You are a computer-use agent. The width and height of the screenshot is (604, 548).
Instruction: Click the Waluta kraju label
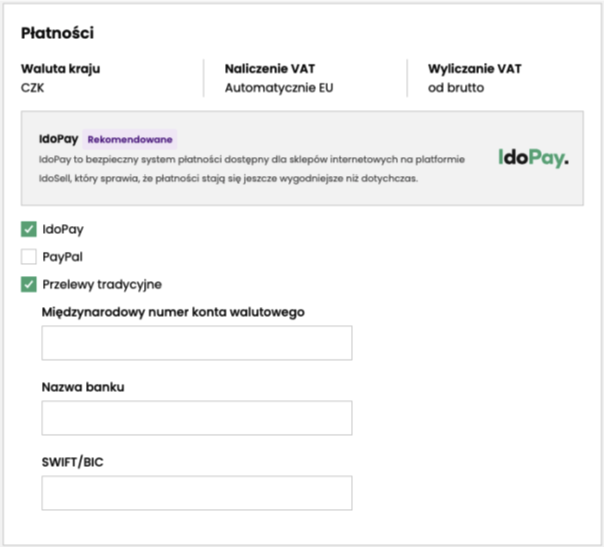[60, 69]
